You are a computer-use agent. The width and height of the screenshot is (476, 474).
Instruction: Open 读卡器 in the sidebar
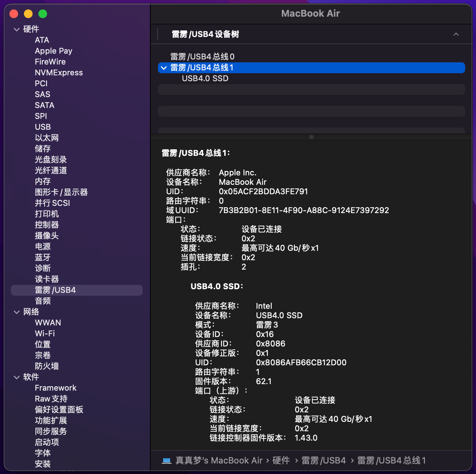(47, 279)
